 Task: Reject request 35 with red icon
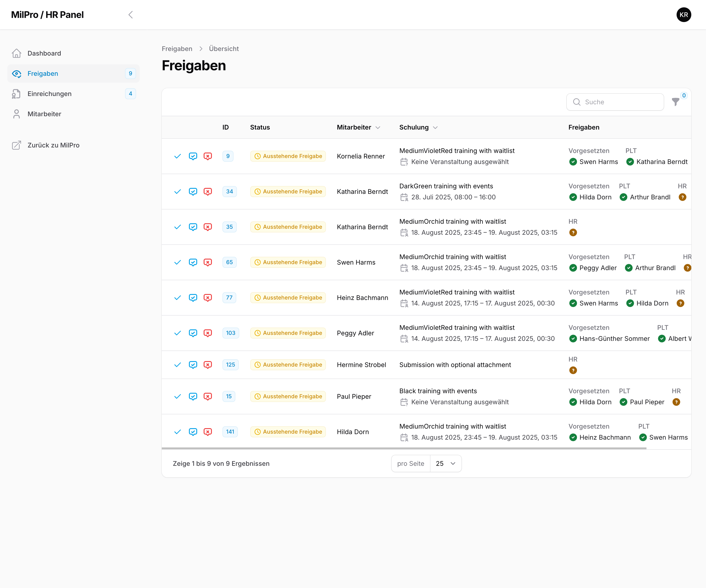208,227
